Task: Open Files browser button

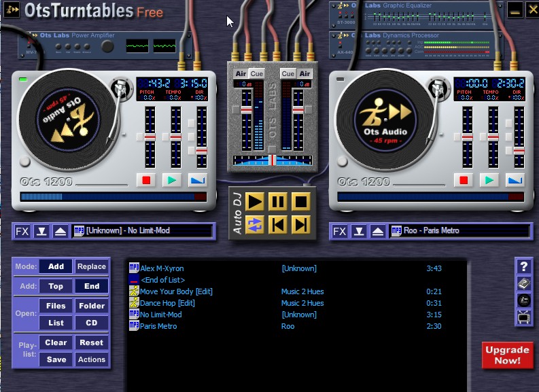Action: click(56, 306)
